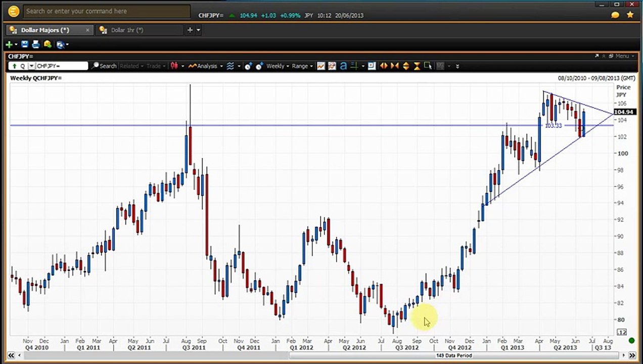This screenshot has height=364, width=643.
Task: Click the green add plus icon
Action: click(x=9, y=44)
